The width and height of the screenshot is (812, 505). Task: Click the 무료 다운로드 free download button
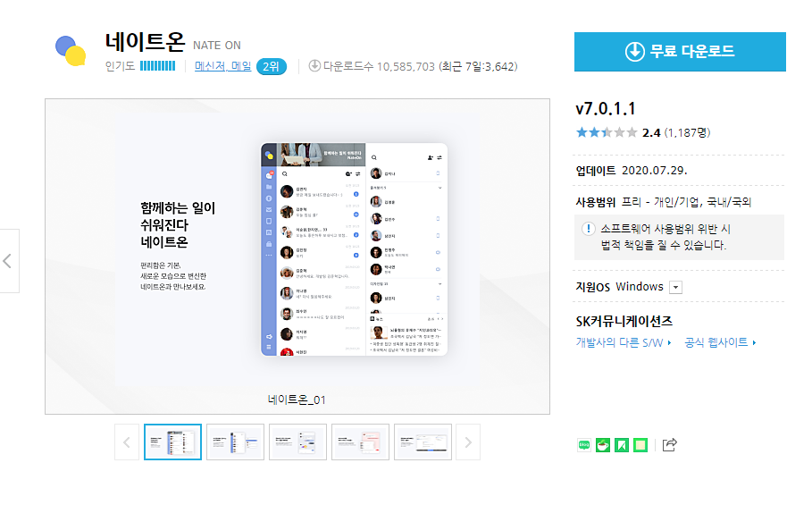[x=680, y=52]
